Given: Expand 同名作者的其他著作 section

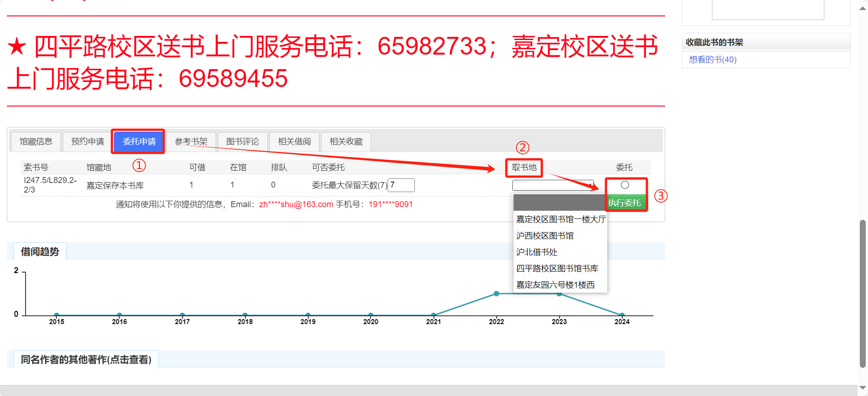Looking at the screenshot, I should click(86, 360).
